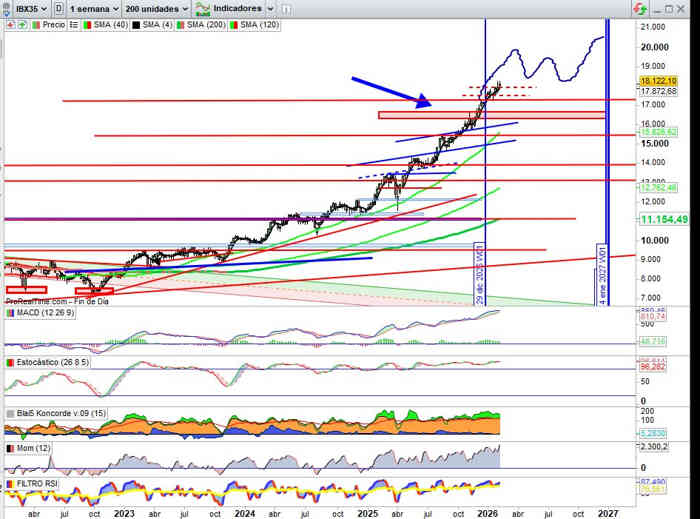Click the daily 'D' timeframe icon
Screen dimensions: 700x519
coord(59,8)
